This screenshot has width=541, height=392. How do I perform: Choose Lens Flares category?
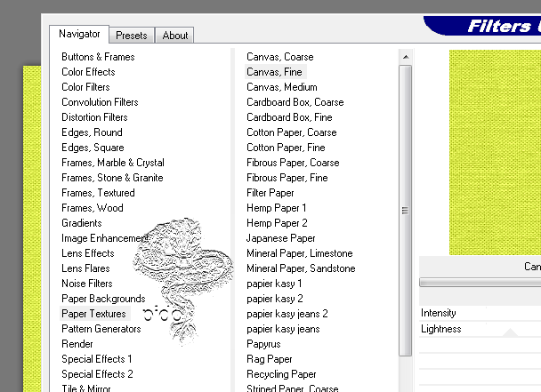coord(85,268)
